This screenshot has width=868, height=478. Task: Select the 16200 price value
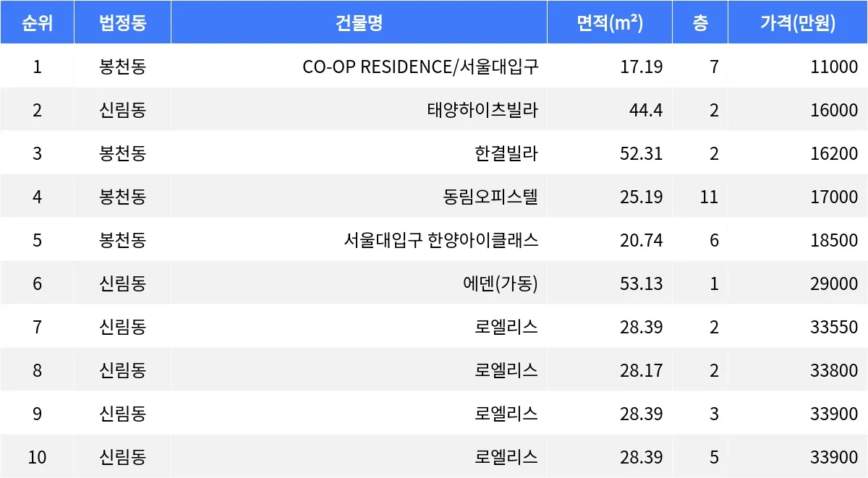point(834,154)
